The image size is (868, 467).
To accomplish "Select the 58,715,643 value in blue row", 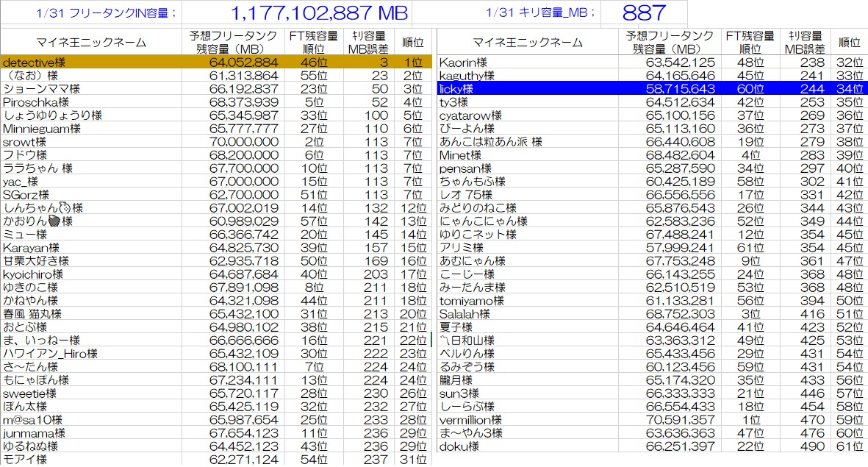I will click(670, 89).
